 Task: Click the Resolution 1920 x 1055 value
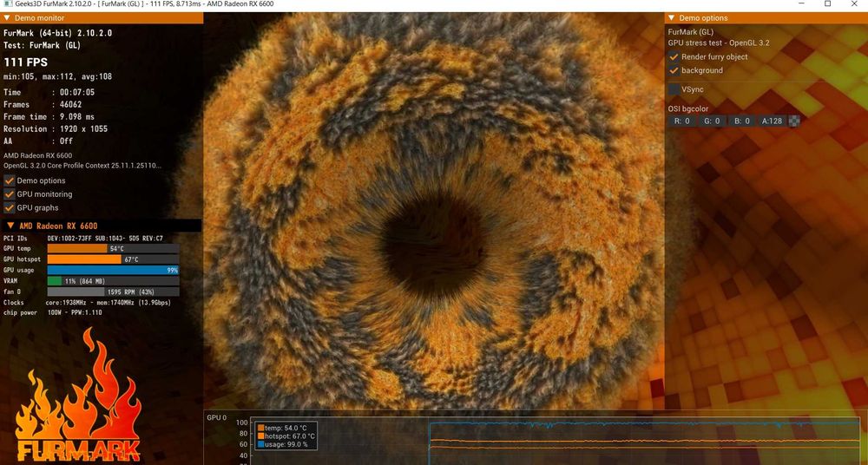click(83, 129)
